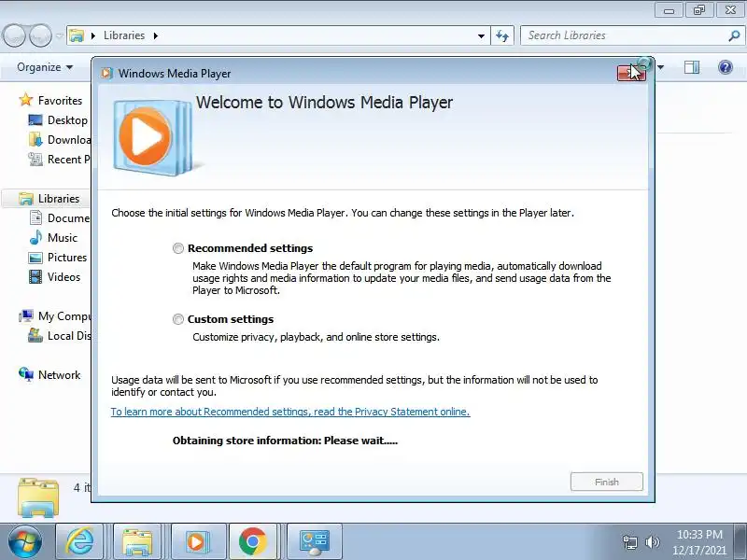Click the Windows Media Player title bar icon
The height and width of the screenshot is (560, 747).
[x=107, y=74]
